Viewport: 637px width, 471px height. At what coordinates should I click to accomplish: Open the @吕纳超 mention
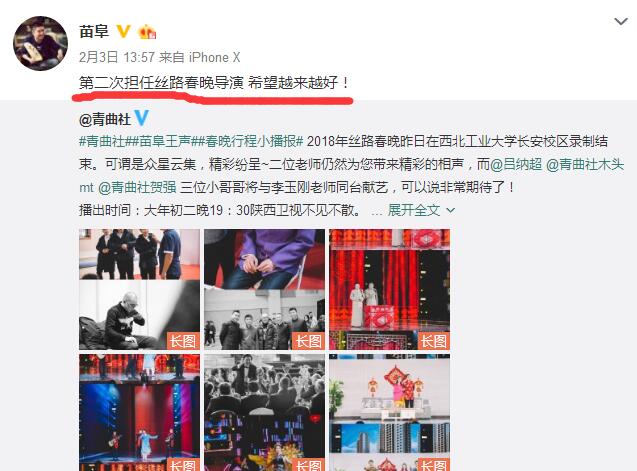click(516, 164)
